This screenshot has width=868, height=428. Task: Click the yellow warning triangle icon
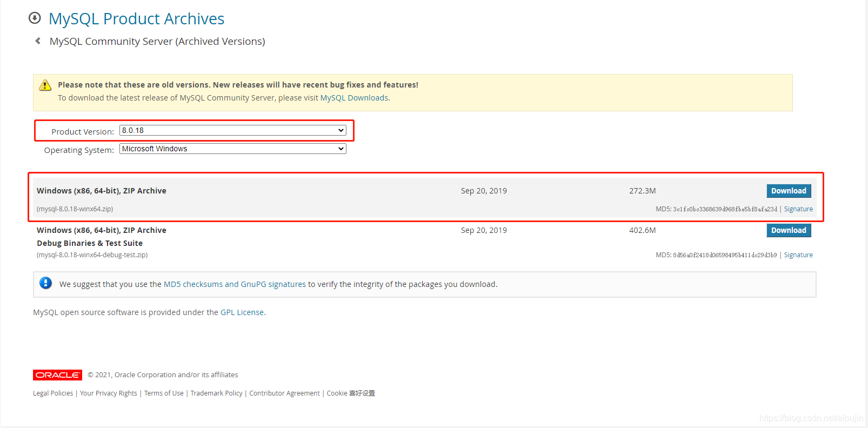click(x=45, y=85)
